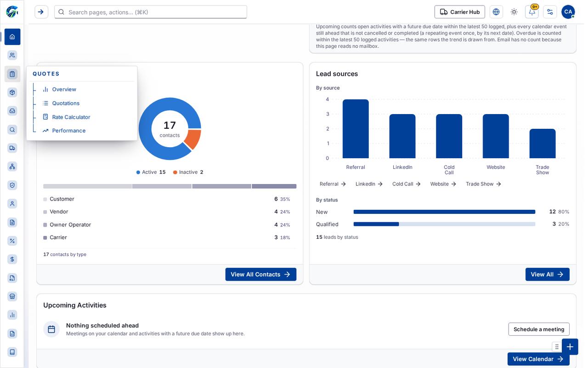The width and height of the screenshot is (588, 368).
Task: Click the Carrier Hub button
Action: coord(460,12)
